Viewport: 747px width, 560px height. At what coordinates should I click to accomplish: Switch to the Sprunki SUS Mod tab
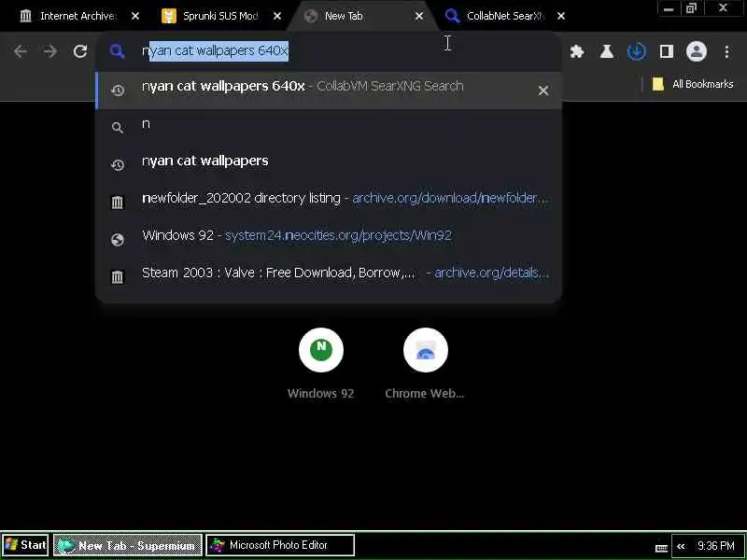(x=221, y=16)
